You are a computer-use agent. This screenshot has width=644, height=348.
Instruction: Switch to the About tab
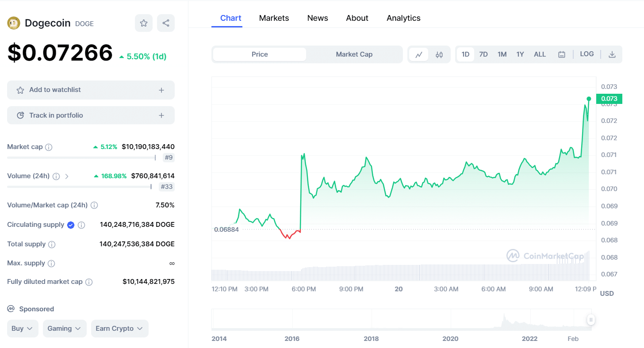click(357, 18)
